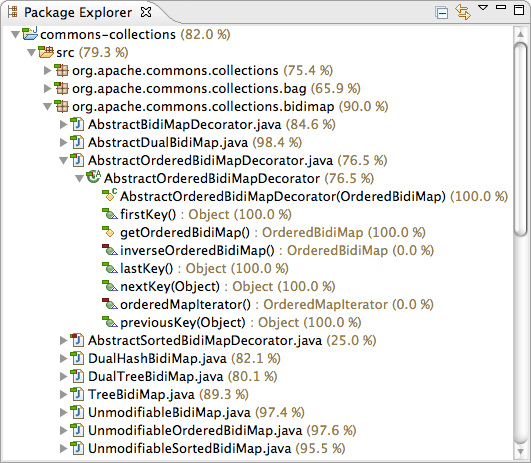
Task: Maximize the Package Explorer view
Action: pos(519,10)
